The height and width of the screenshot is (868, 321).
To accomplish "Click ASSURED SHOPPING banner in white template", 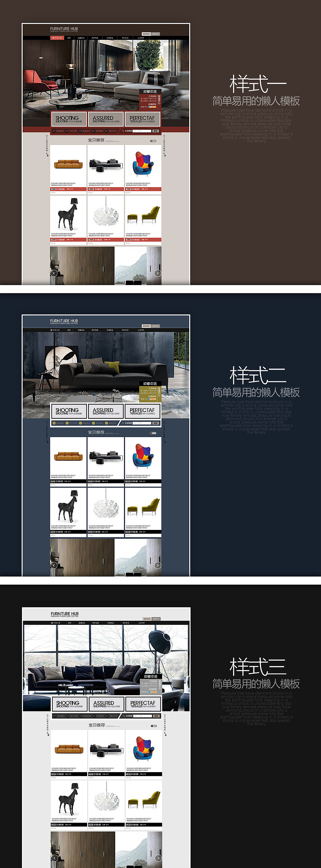I will pyautogui.click(x=106, y=704).
